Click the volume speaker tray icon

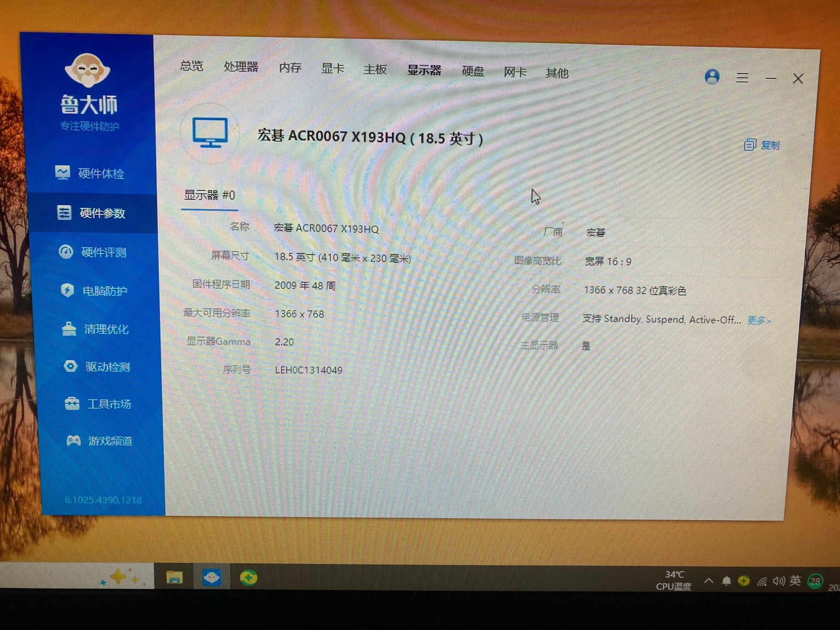point(778,581)
